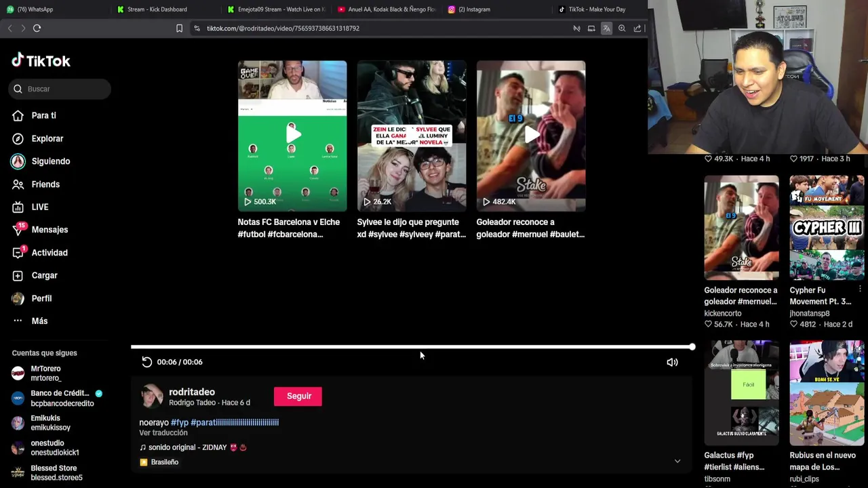Open sonido original - ZIDNAY sound link

click(x=193, y=447)
